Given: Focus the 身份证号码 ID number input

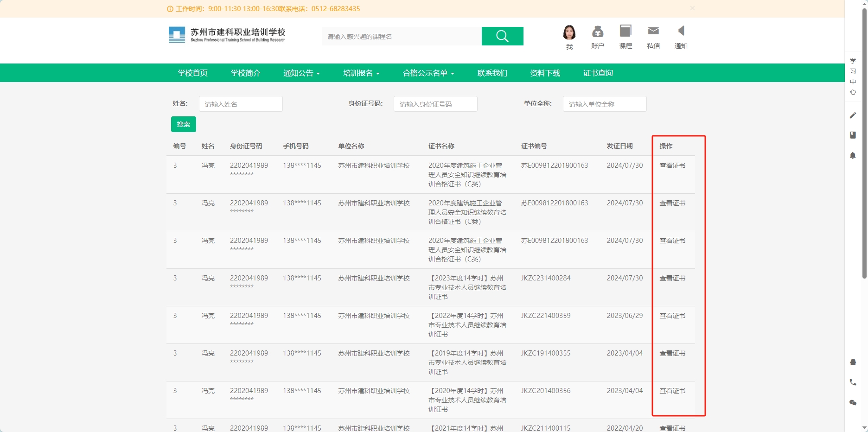Looking at the screenshot, I should (435, 104).
